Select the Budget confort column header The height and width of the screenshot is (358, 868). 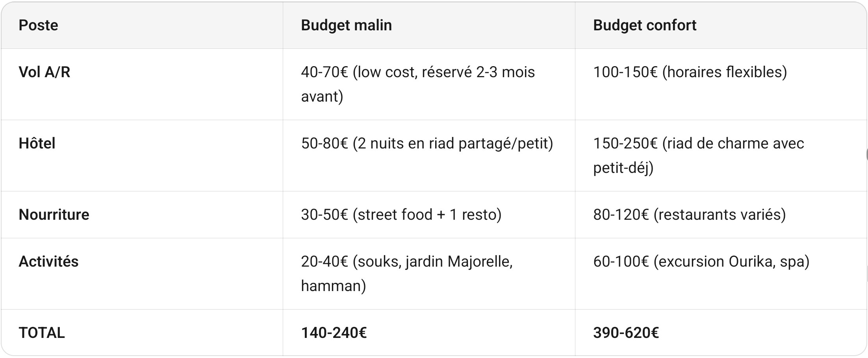click(x=644, y=25)
